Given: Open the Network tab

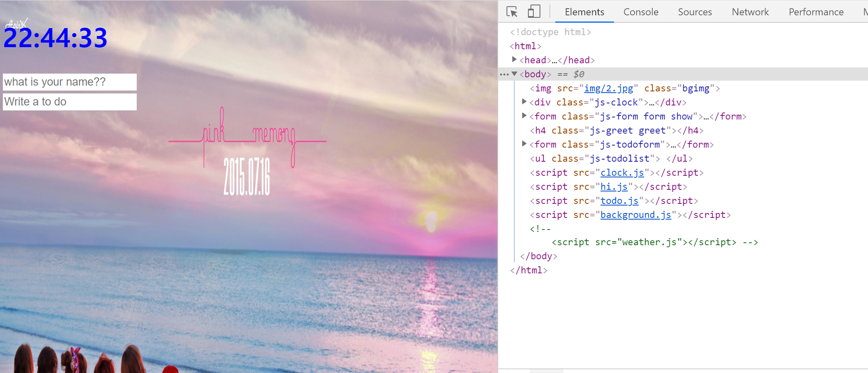Looking at the screenshot, I should point(750,12).
